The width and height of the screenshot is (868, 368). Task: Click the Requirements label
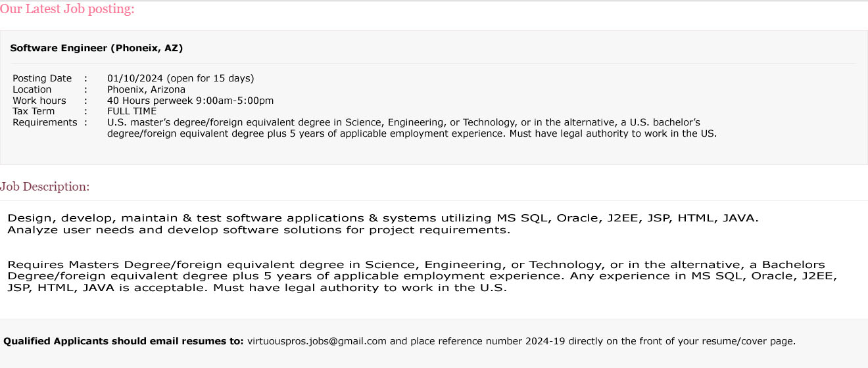click(45, 122)
